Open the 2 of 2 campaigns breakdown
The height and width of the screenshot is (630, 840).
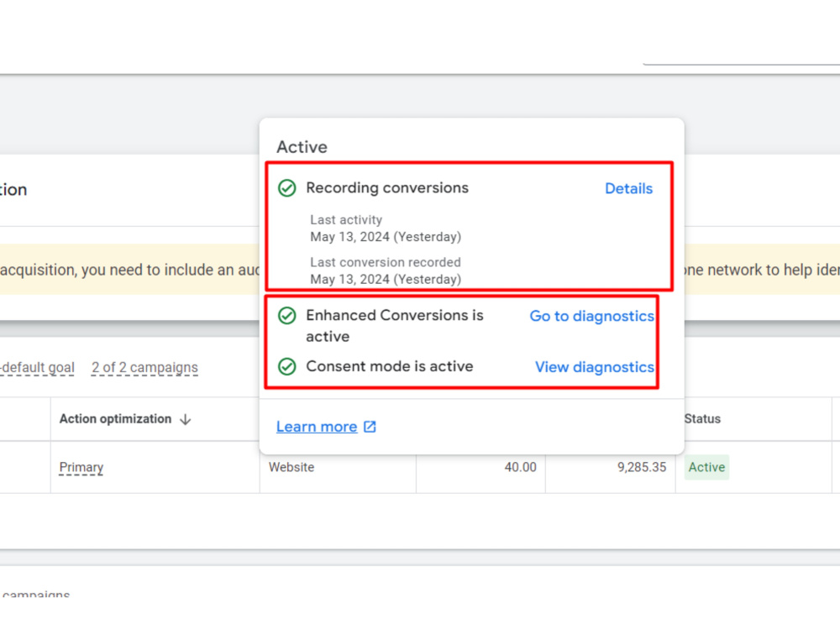coord(144,367)
